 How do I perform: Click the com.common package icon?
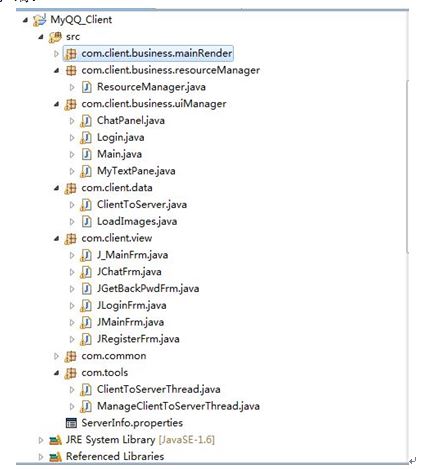[x=70, y=356]
